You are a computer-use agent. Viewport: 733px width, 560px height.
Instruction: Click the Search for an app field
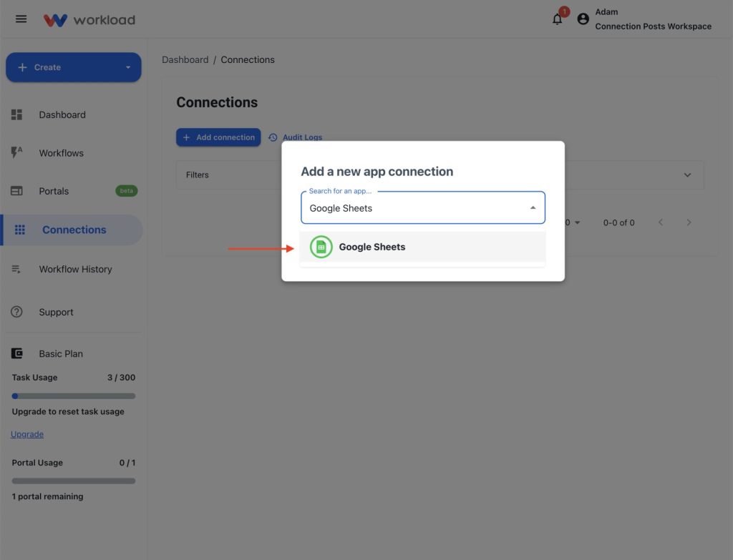(x=422, y=208)
